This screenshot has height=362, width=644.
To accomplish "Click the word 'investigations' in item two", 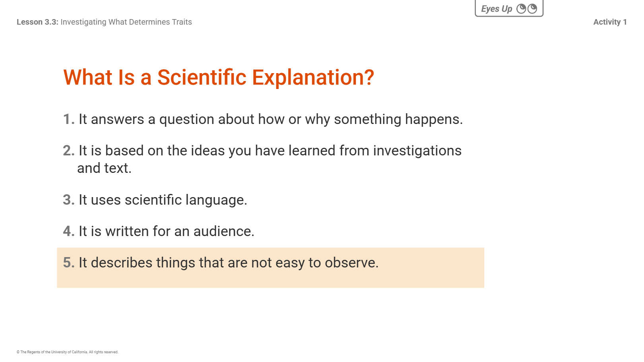I will [x=417, y=151].
